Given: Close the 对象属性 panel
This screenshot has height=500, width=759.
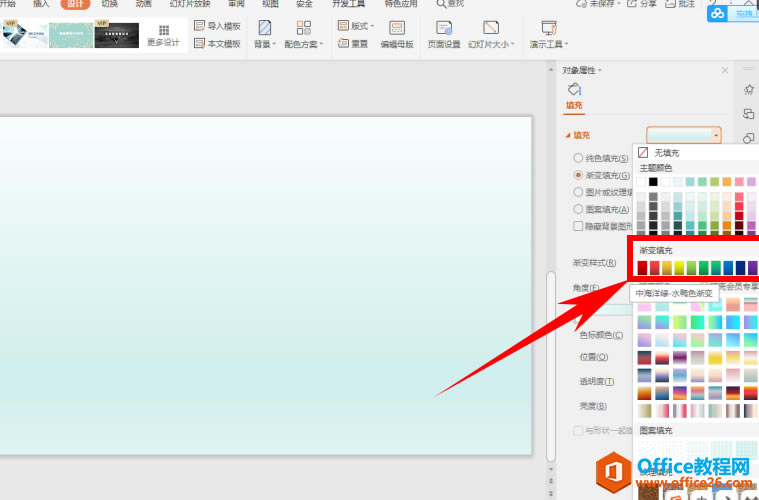Looking at the screenshot, I should (x=725, y=71).
